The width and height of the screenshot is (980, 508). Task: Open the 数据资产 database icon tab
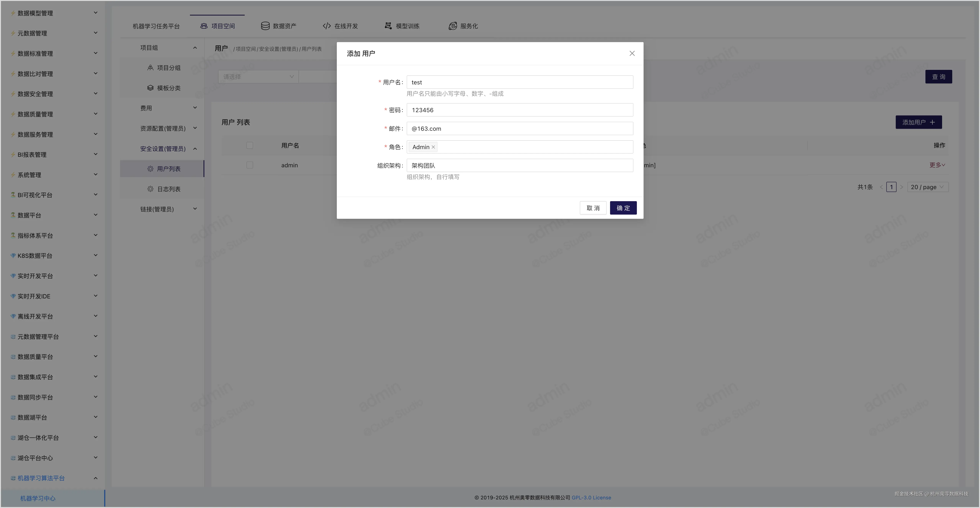point(265,26)
